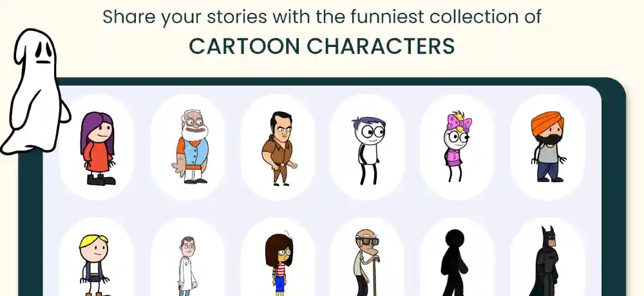Pick the blonde boy character
The image size is (644, 296).
pos(93,265)
